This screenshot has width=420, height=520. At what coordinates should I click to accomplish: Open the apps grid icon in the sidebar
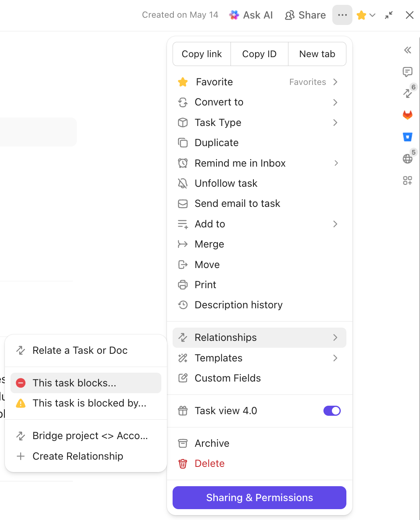pos(408,180)
